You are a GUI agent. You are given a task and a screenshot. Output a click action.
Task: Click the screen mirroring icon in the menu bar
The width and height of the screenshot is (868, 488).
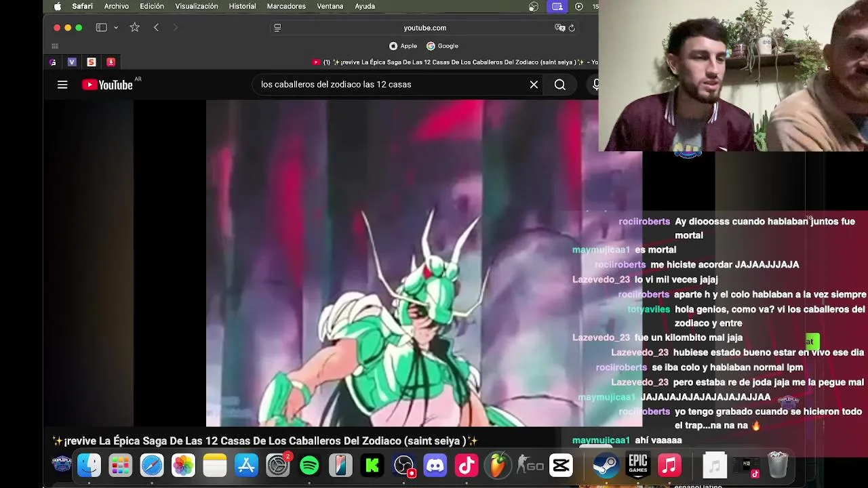pyautogui.click(x=557, y=6)
